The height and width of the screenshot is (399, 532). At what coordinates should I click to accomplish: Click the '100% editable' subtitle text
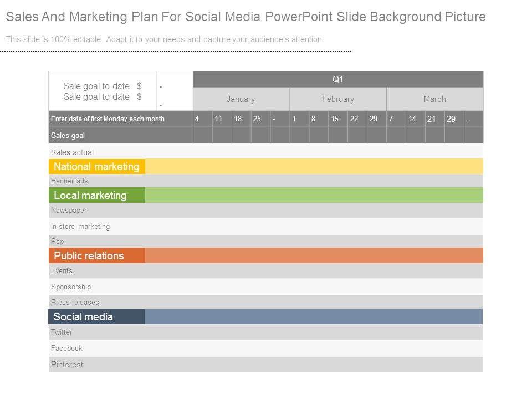[x=165, y=39]
